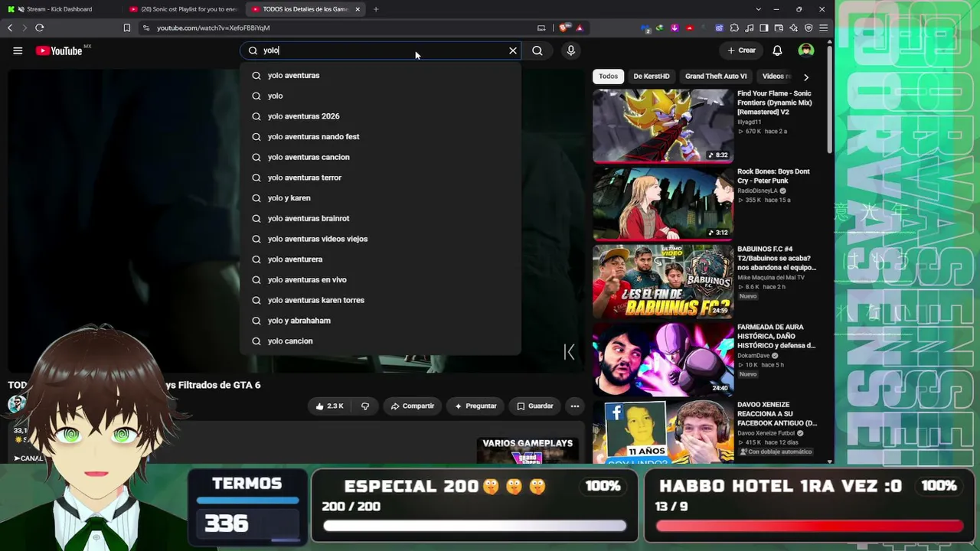Open Brave Shields lion icon

click(564, 28)
